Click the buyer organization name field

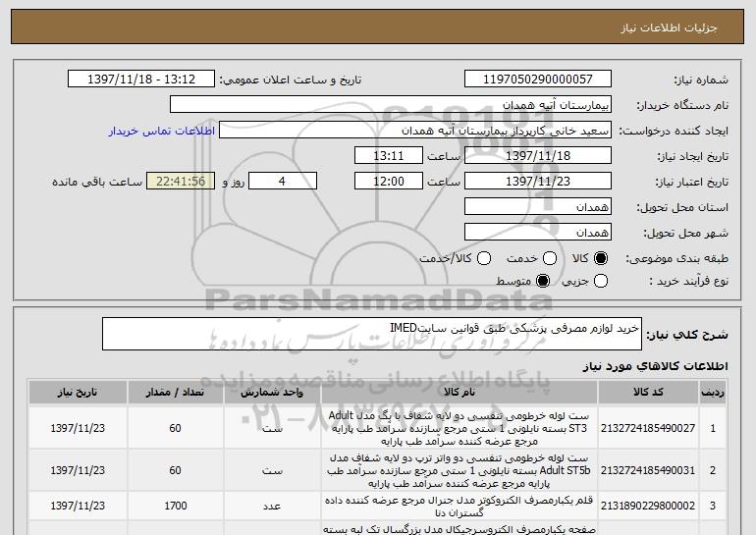pos(391,105)
